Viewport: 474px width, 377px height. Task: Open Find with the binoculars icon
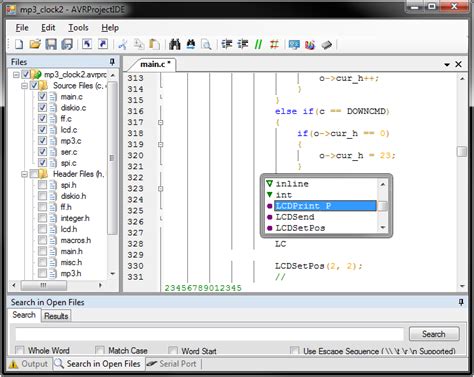175,44
